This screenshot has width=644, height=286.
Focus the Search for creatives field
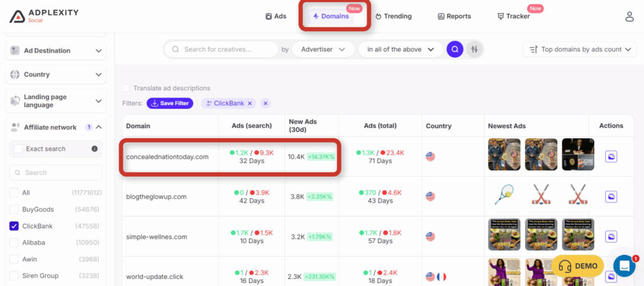click(226, 49)
